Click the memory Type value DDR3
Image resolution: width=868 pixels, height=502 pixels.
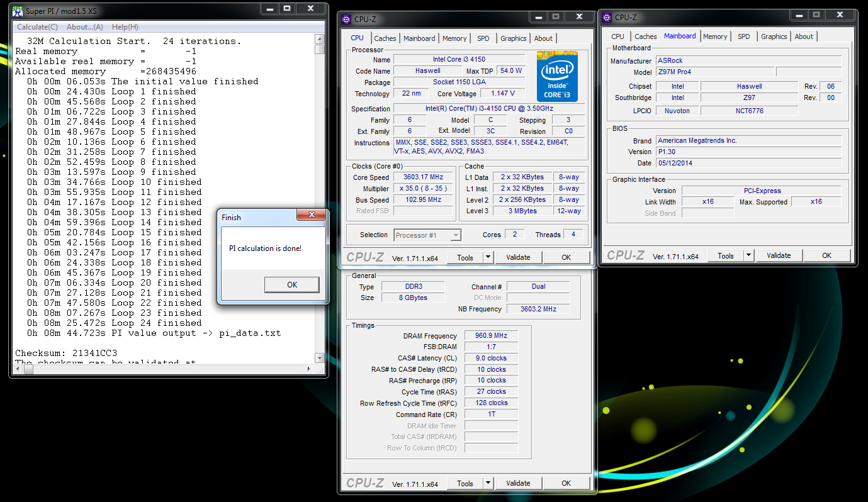(x=413, y=286)
